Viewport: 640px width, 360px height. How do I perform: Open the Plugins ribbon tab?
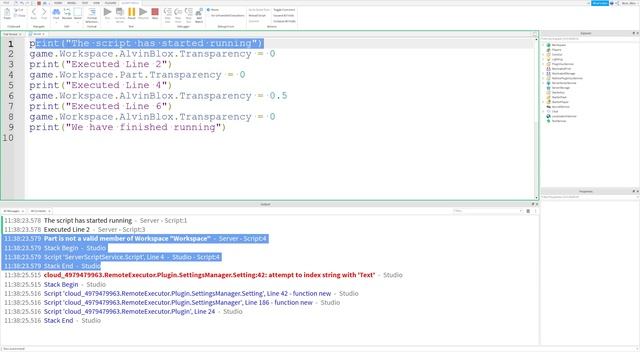tap(110, 3)
